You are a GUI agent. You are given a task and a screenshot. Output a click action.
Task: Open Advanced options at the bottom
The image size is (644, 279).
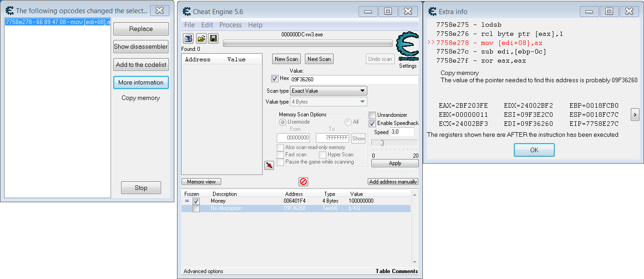tap(203, 271)
